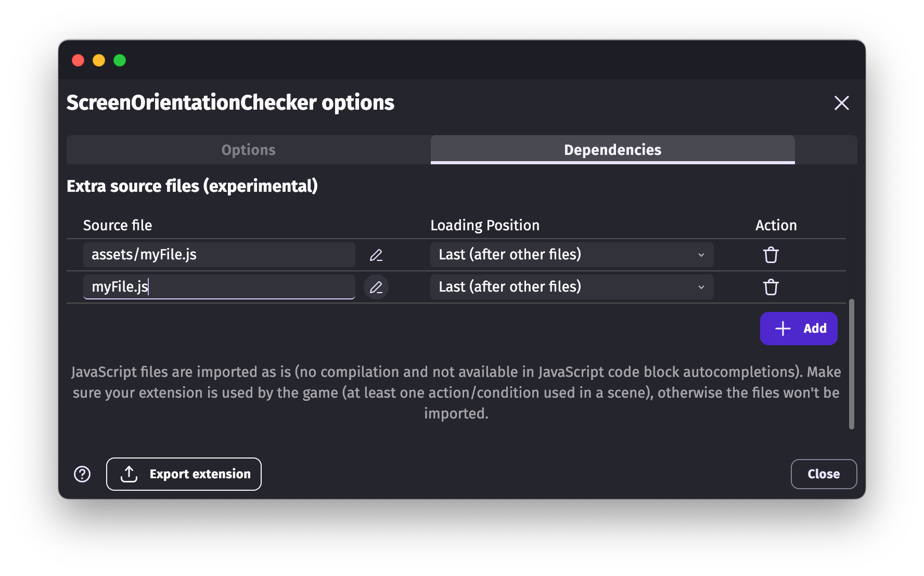The width and height of the screenshot is (924, 576).
Task: Click inside the myFile.js text field
Action: 219,286
